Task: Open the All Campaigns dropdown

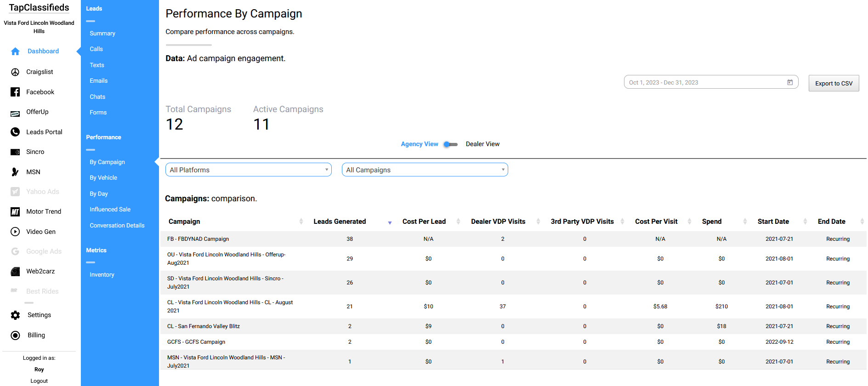Action: [425, 170]
